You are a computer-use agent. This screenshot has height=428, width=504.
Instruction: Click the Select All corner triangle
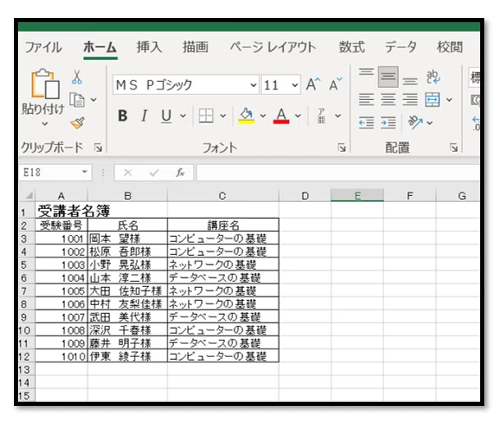(x=28, y=195)
